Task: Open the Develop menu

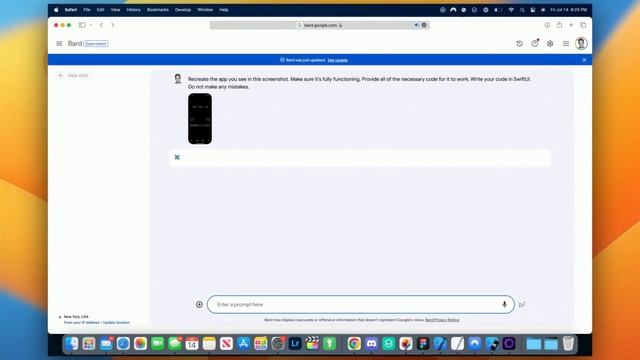Action: (183, 10)
